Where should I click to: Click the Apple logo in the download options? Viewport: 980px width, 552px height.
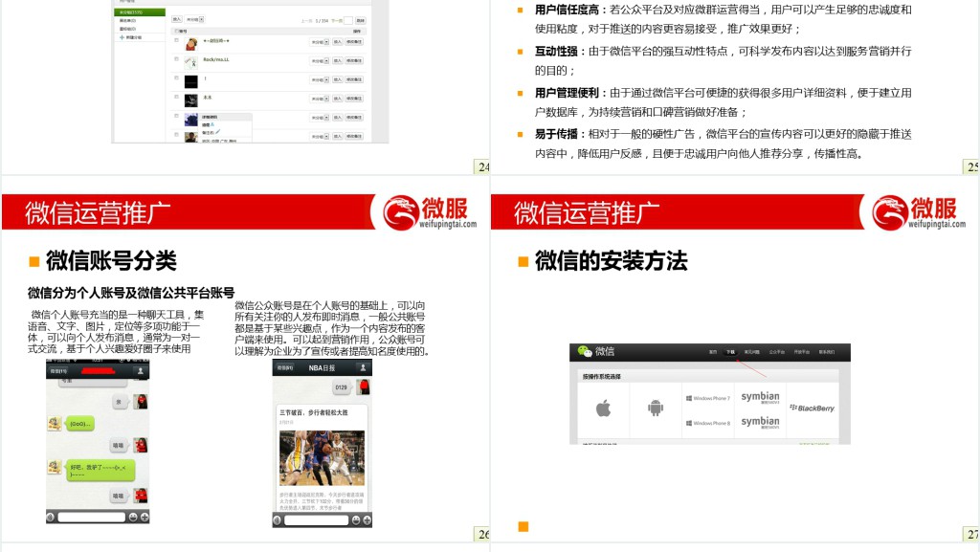point(603,408)
